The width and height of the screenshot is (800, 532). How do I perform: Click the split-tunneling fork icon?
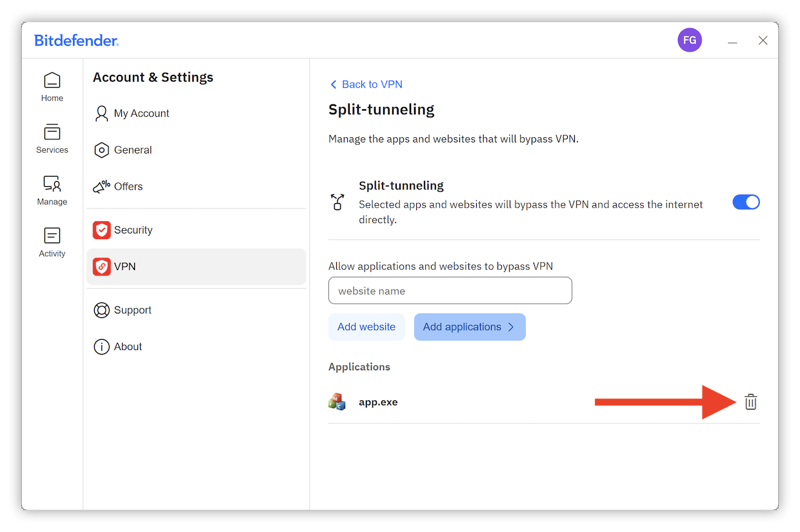[x=337, y=202]
